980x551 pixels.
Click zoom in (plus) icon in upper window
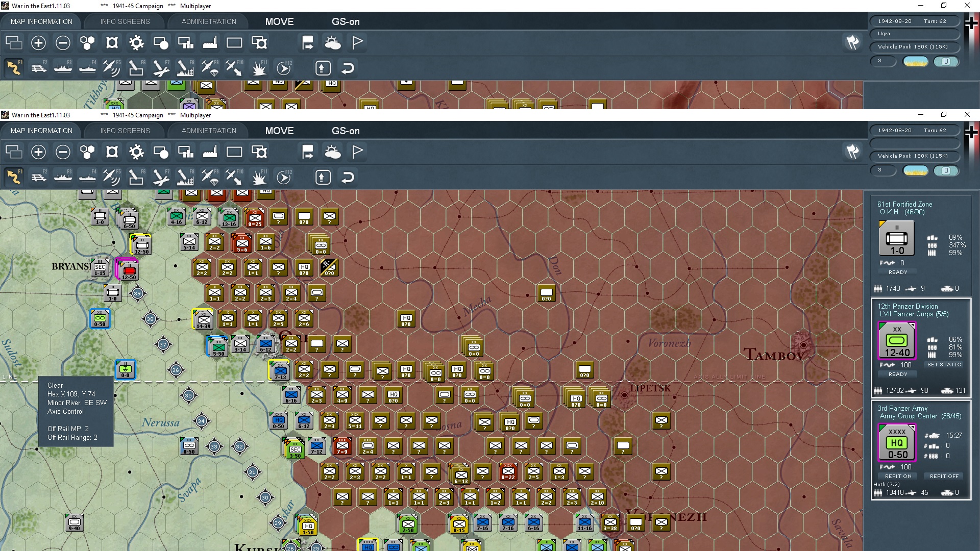coord(38,43)
